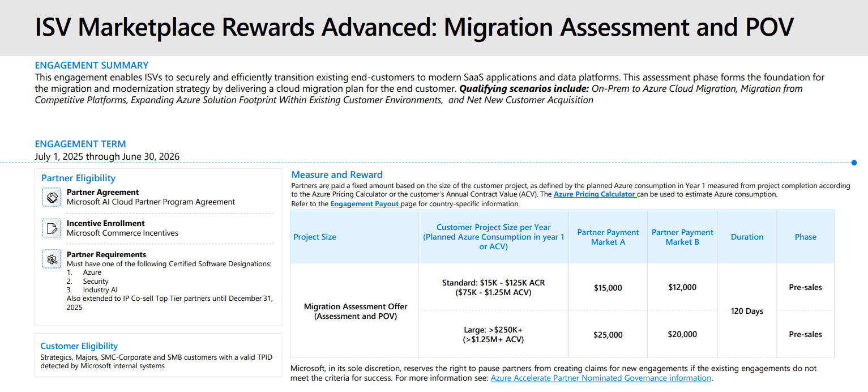
Task: Click the Phase column header
Action: pos(805,237)
